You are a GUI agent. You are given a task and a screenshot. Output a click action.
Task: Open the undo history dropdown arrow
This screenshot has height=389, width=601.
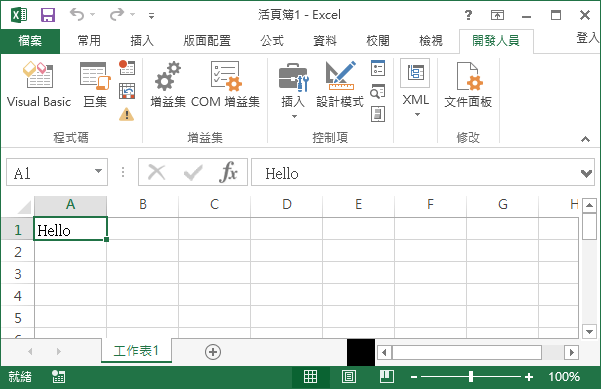93,15
